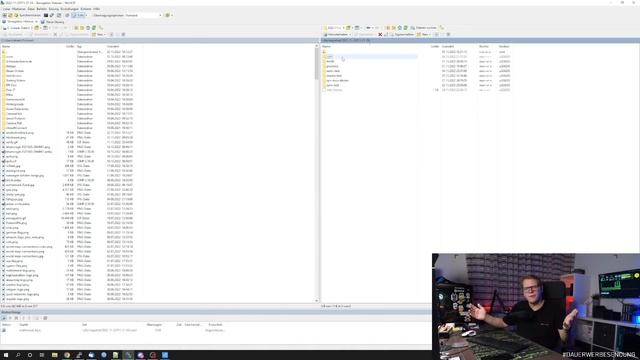Open session in PuTTY icon

click(52, 16)
